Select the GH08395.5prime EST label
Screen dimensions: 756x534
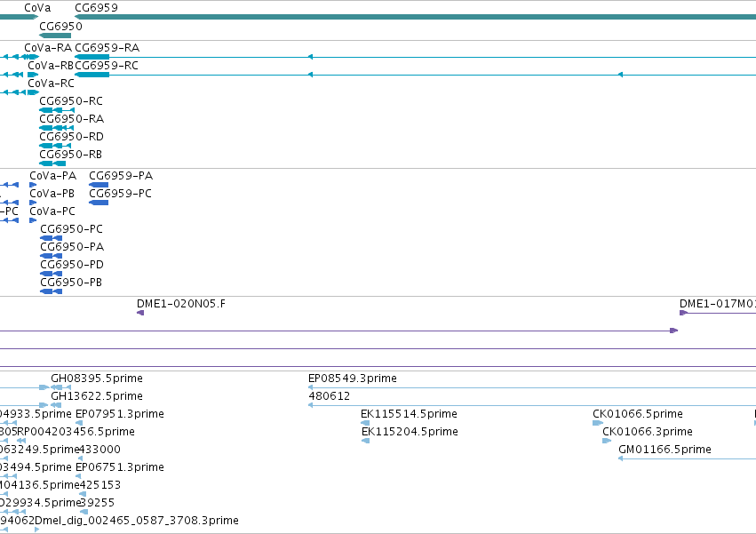97,379
